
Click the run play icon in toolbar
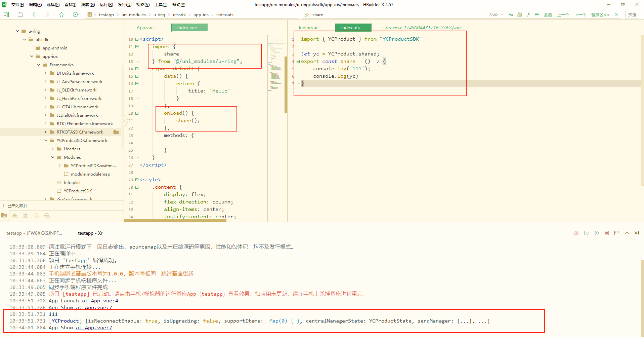pos(75,14)
